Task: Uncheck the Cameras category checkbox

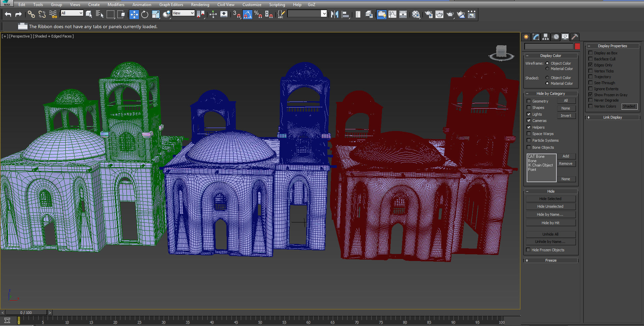Action: (529, 121)
